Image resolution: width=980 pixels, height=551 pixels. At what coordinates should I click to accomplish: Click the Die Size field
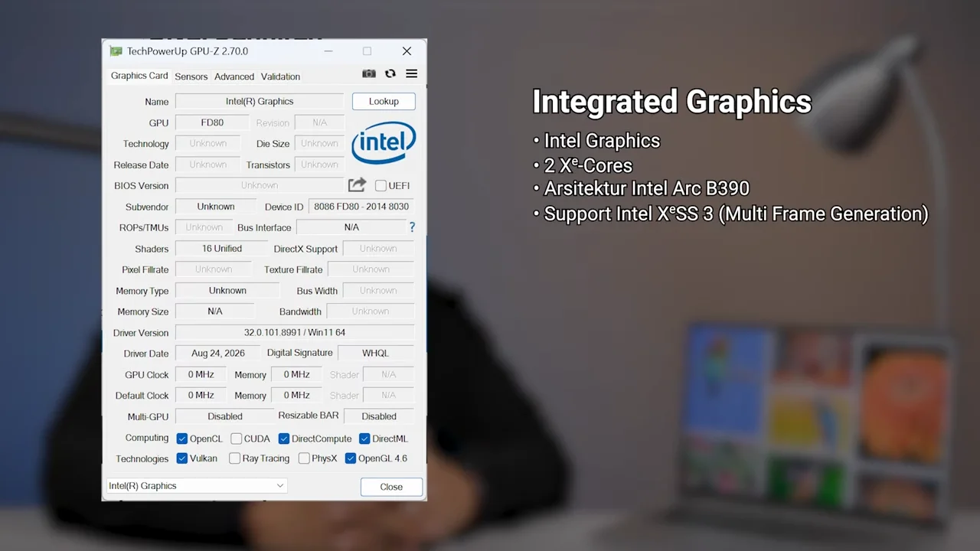[x=319, y=144]
